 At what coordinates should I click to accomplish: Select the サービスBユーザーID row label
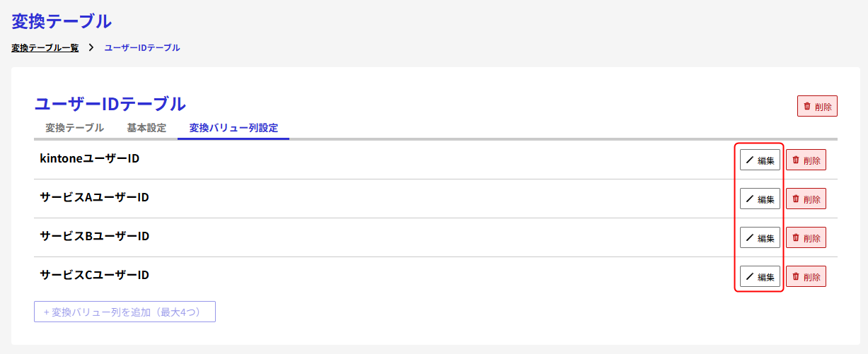94,236
